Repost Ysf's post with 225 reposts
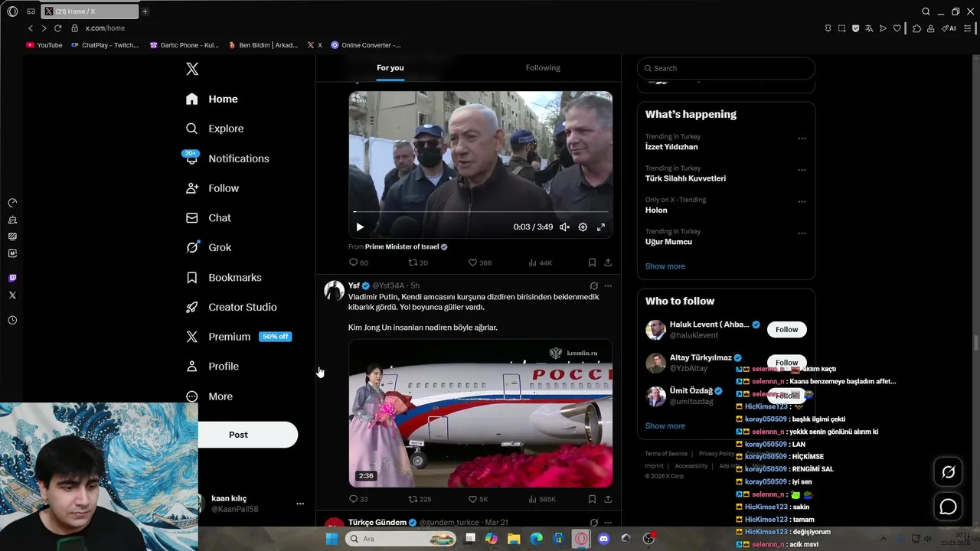 click(x=420, y=499)
